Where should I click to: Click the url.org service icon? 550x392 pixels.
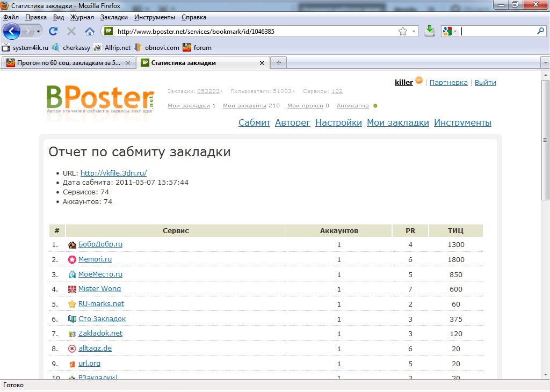[72, 364]
